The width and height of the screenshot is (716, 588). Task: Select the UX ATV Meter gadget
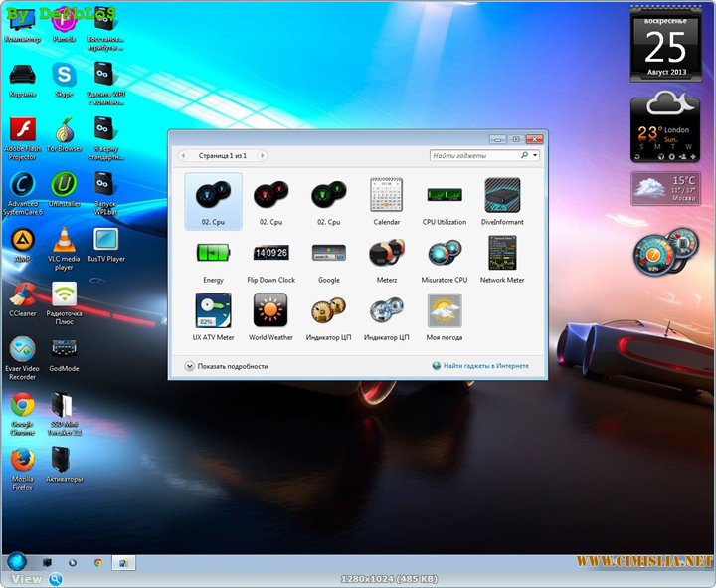pyautogui.click(x=213, y=310)
